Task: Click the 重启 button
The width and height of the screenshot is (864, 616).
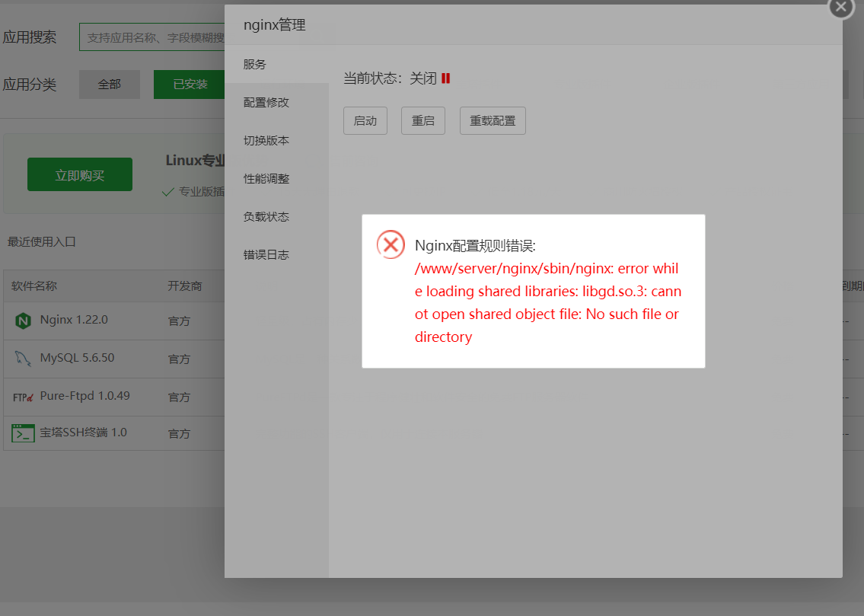Action: point(422,120)
